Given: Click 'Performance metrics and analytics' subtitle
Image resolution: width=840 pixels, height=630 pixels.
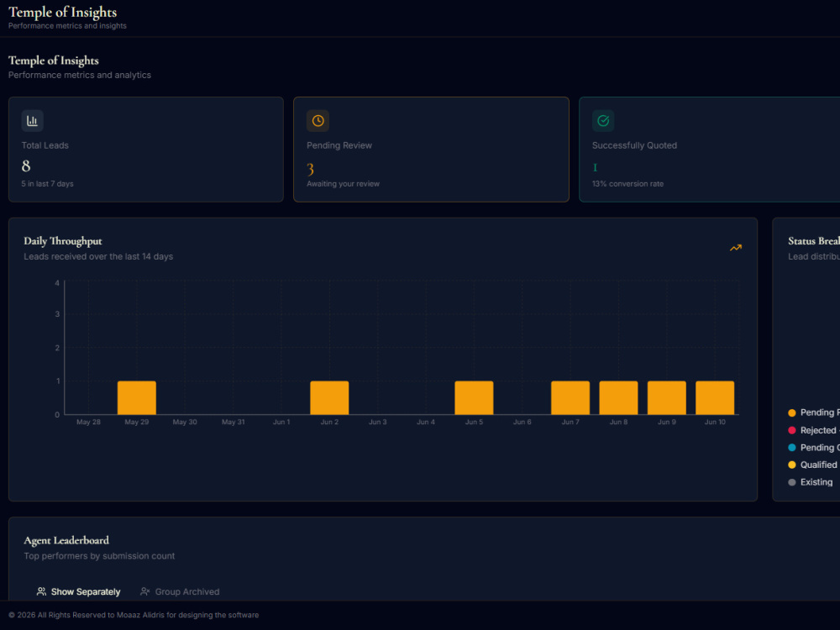Looking at the screenshot, I should (x=79, y=75).
